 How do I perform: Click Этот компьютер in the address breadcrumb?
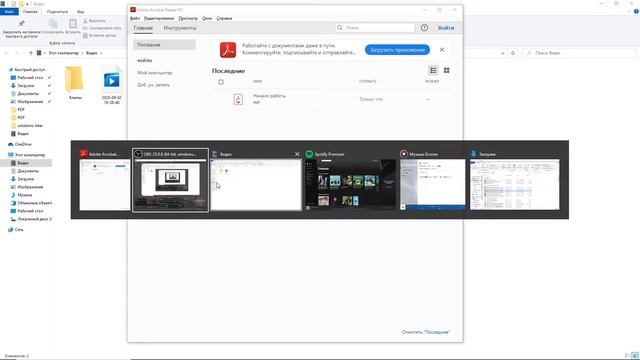click(x=63, y=53)
